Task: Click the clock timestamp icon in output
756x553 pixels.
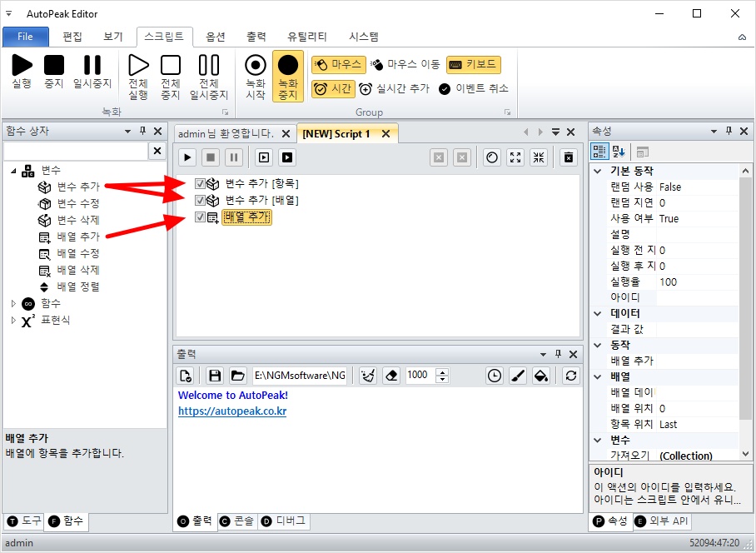Action: click(x=495, y=376)
